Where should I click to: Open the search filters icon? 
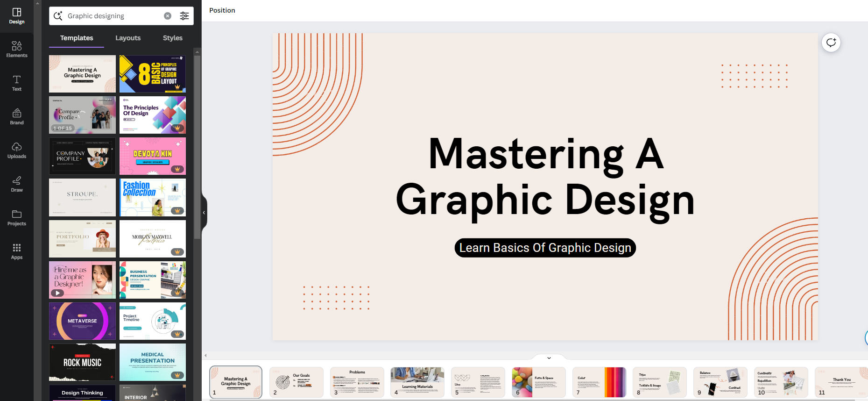[x=184, y=16]
